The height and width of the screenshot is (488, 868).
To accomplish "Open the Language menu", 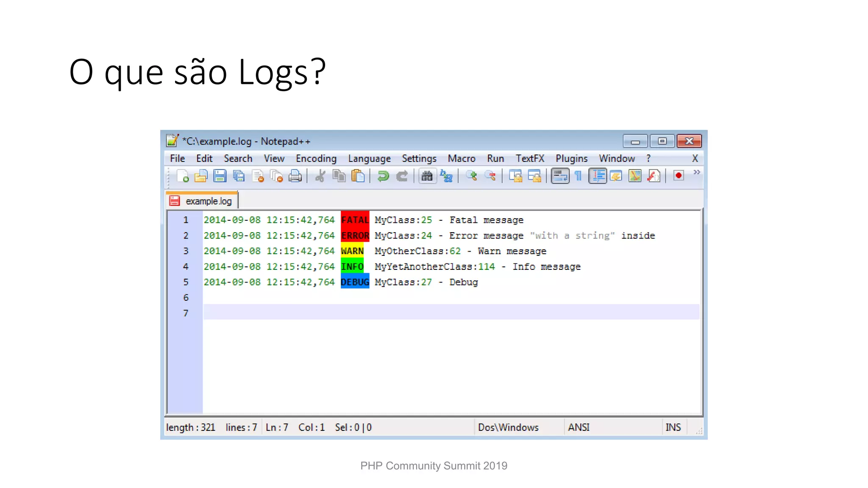I will (x=370, y=158).
